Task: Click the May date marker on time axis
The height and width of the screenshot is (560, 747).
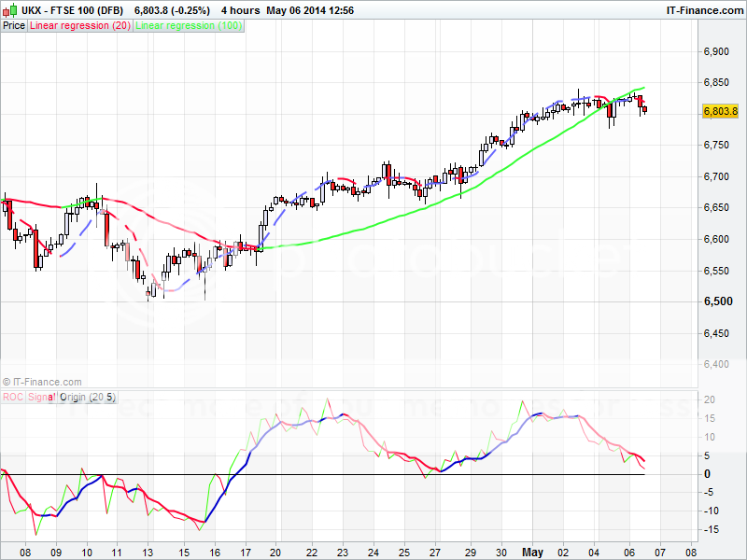Action: (x=531, y=551)
